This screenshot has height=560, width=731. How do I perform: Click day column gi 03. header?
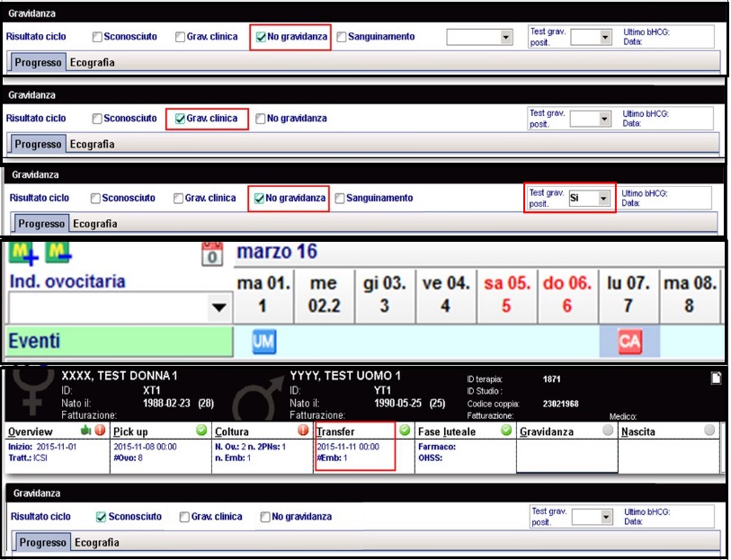tap(385, 295)
